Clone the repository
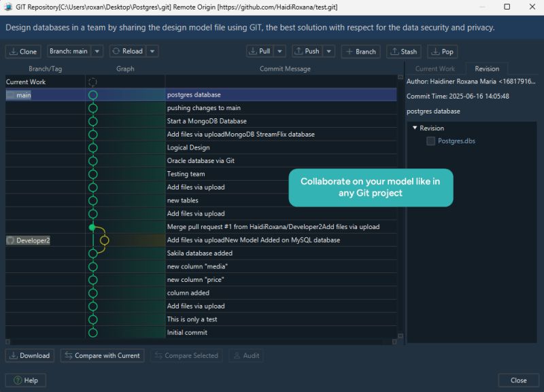544x392 pixels. point(22,51)
